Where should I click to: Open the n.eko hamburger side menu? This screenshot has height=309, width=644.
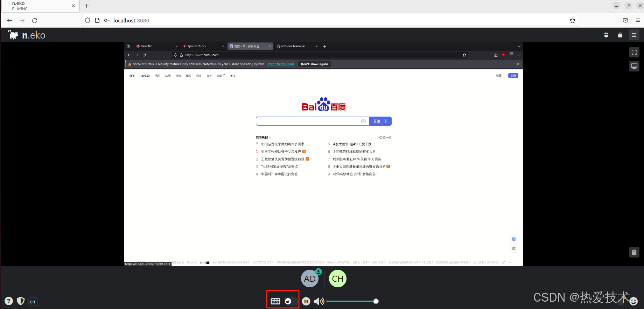(634, 35)
